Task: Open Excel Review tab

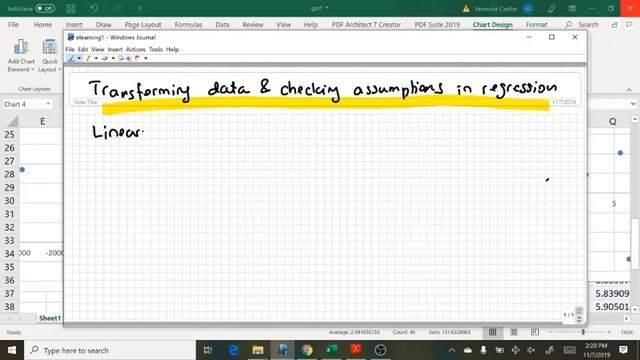Action: [x=253, y=24]
